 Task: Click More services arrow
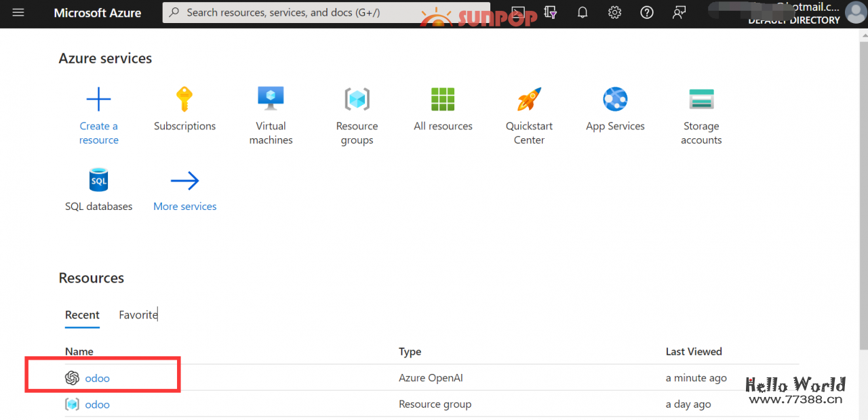(184, 181)
